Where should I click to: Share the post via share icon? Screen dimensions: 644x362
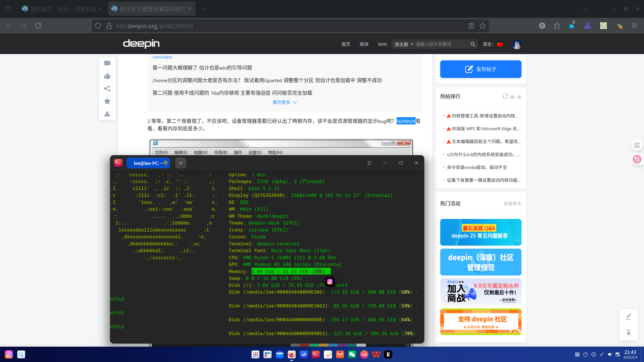[107, 88]
